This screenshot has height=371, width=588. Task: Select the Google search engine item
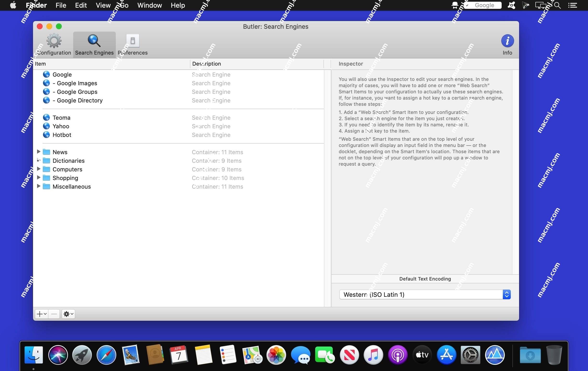[x=62, y=74]
